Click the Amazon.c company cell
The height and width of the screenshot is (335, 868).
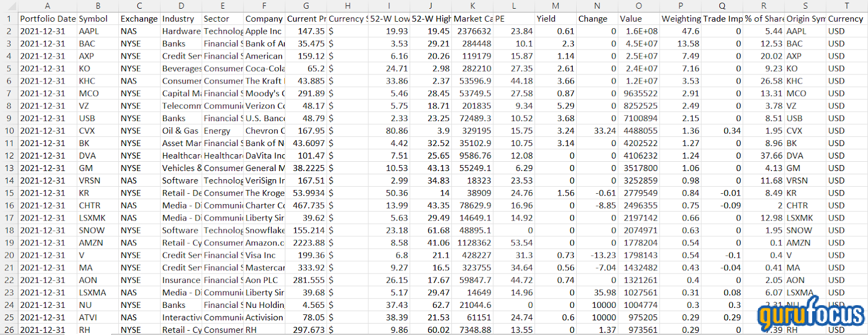(x=264, y=243)
